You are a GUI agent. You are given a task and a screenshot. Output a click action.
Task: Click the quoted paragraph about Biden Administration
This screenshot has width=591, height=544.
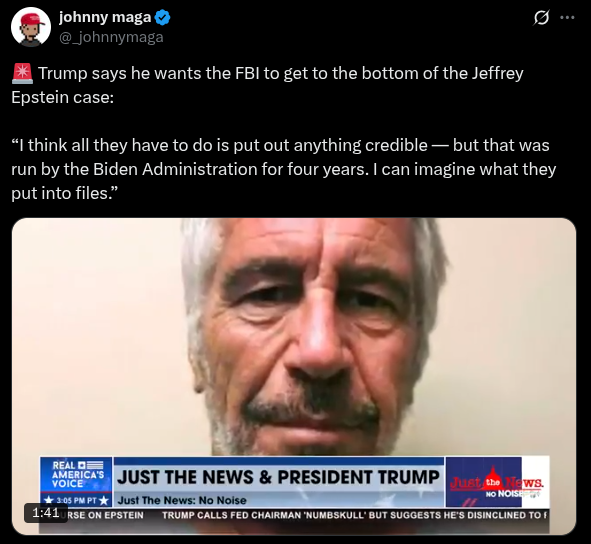click(x=283, y=169)
